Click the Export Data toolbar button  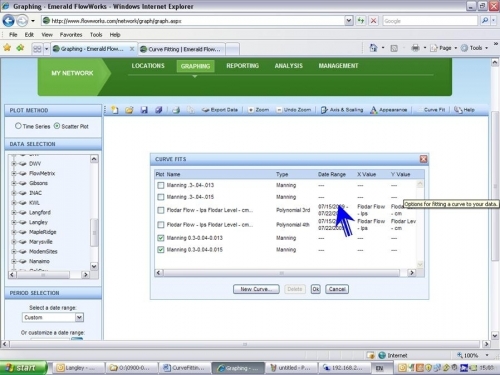220,110
